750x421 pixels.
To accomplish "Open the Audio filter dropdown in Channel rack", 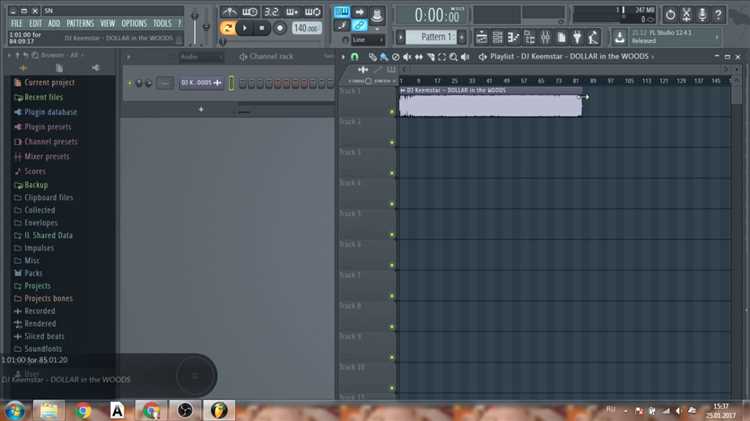I will tap(201, 57).
